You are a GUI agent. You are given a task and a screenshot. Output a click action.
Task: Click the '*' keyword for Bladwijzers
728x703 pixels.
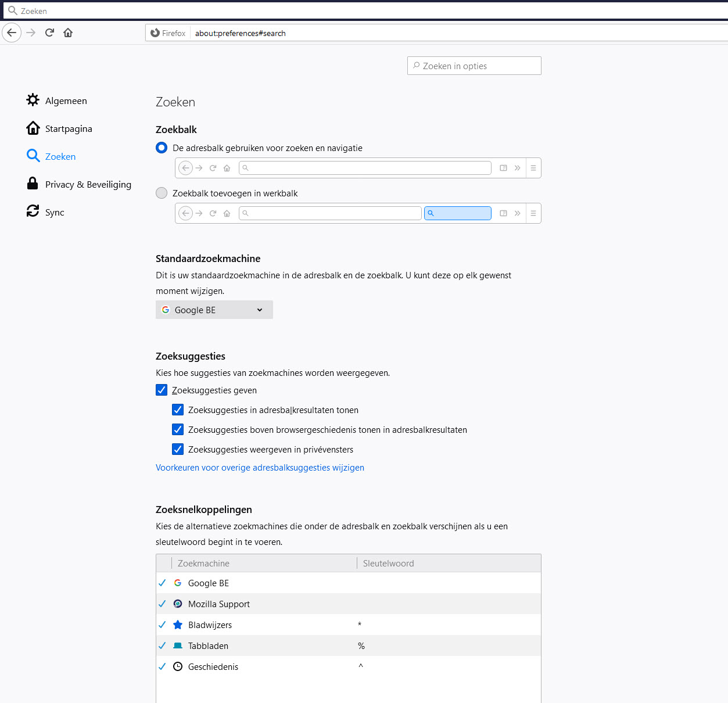coord(360,625)
